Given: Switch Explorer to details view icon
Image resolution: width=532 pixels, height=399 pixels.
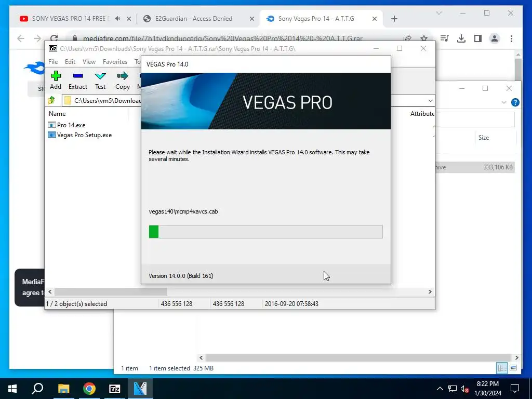Looking at the screenshot, I should (502, 368).
